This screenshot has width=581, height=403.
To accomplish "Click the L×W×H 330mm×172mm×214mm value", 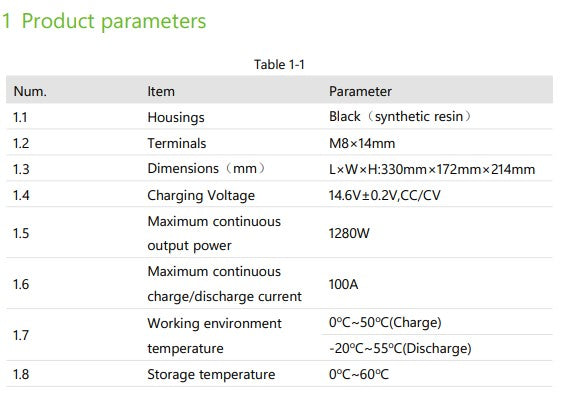I will coord(432,169).
